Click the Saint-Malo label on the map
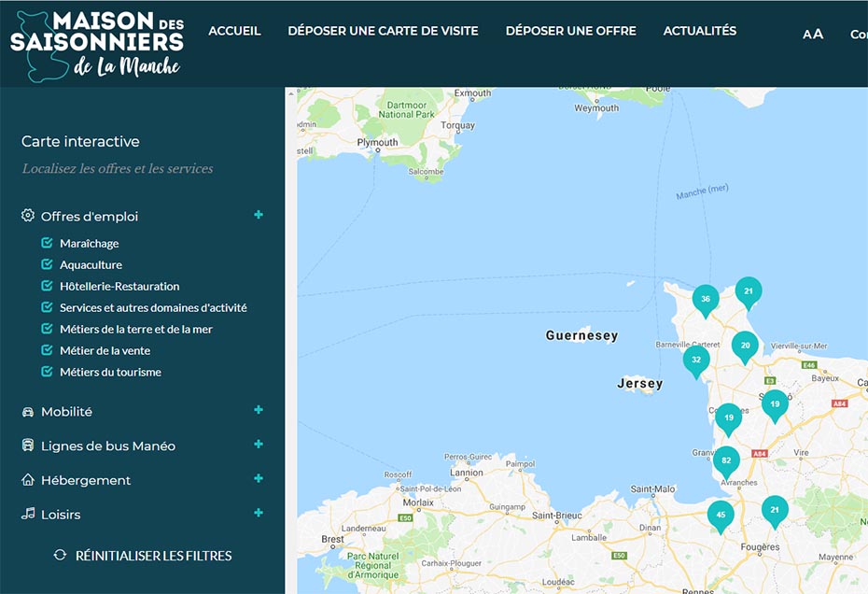868x594 pixels. (x=652, y=488)
